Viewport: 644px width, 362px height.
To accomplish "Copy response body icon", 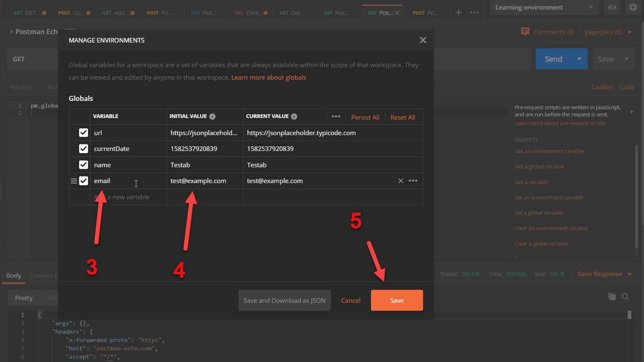I will click(612, 297).
